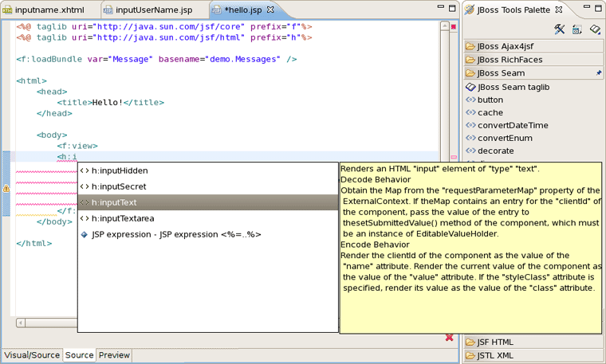Screen dimensions: 606x364
Task: Select the JBoss Seam taglib entry
Action: (513, 87)
